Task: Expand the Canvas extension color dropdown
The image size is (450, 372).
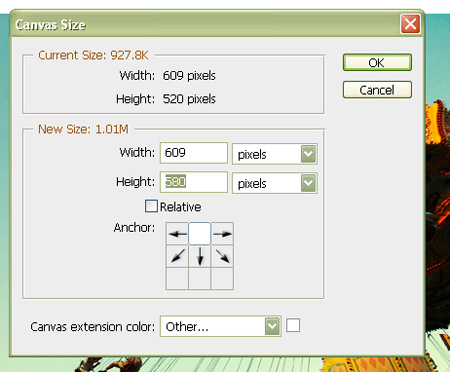Action: [220, 326]
